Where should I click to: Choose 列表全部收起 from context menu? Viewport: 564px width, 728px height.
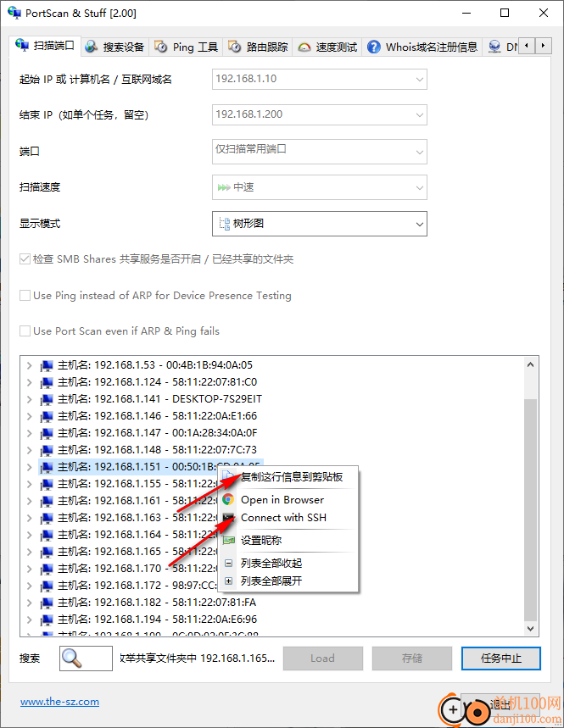(x=288, y=564)
